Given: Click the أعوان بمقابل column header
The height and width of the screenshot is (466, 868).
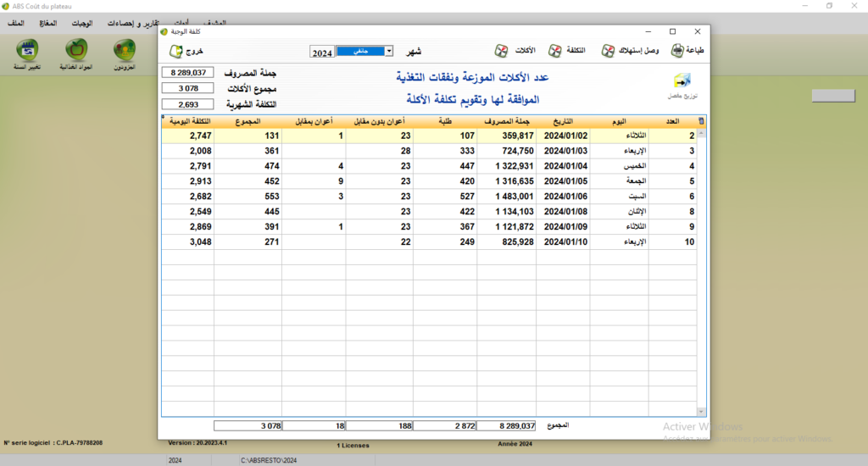Looking at the screenshot, I should [314, 120].
